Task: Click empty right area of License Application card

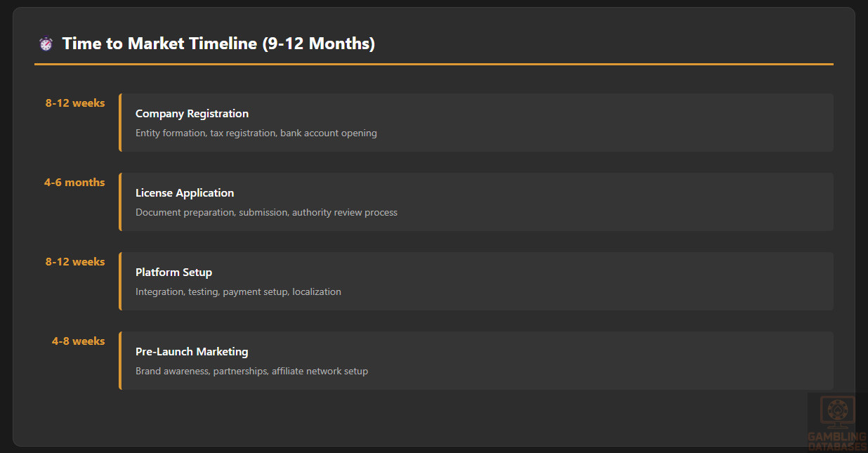Action: pos(632,202)
